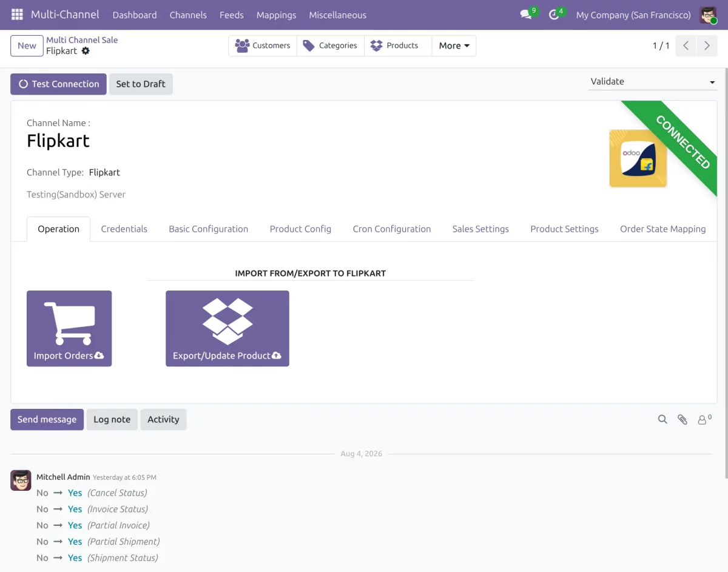Click the (Shipment Status) log line

coord(123,558)
